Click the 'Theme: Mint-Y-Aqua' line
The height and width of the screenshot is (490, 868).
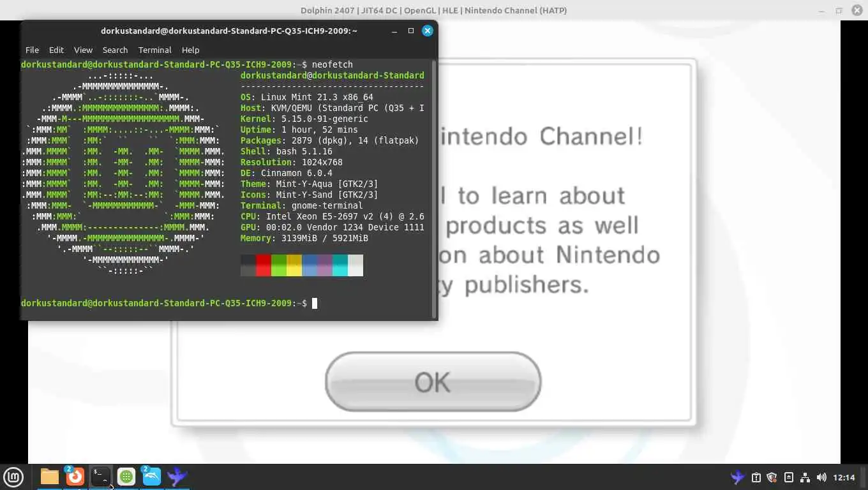(310, 184)
